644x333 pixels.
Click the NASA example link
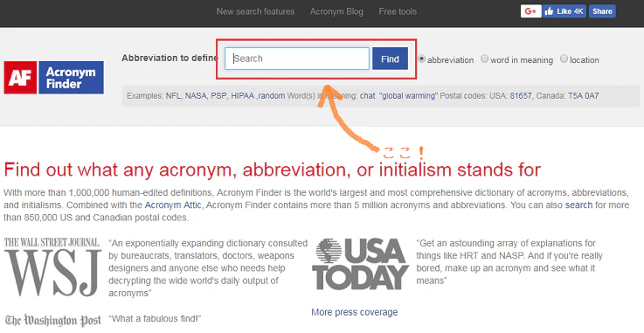click(x=196, y=96)
